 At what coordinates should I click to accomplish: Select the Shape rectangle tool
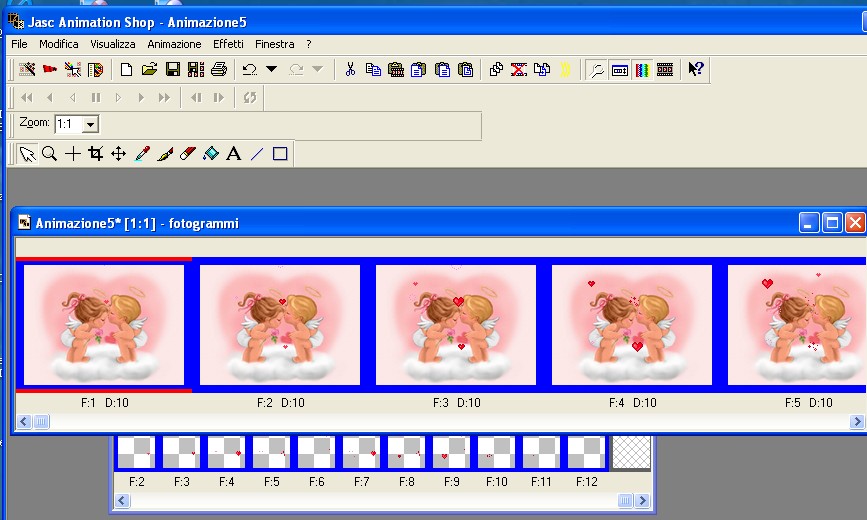280,153
